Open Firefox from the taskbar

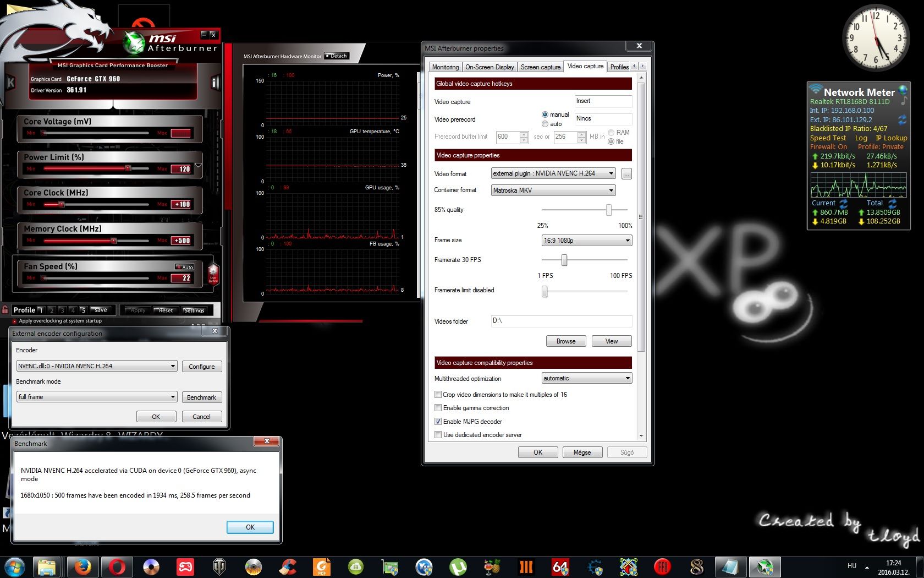tap(83, 566)
